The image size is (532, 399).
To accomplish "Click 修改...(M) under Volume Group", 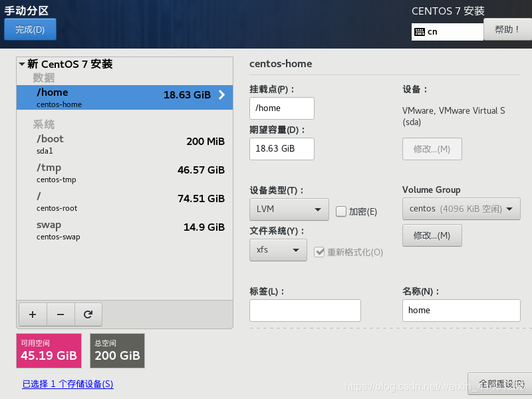I will click(432, 235).
